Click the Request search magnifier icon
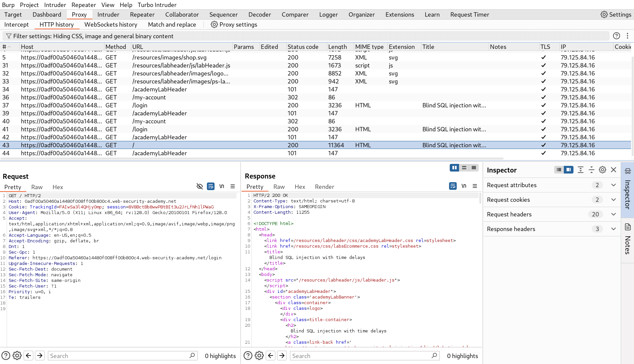 pyautogui.click(x=192, y=356)
